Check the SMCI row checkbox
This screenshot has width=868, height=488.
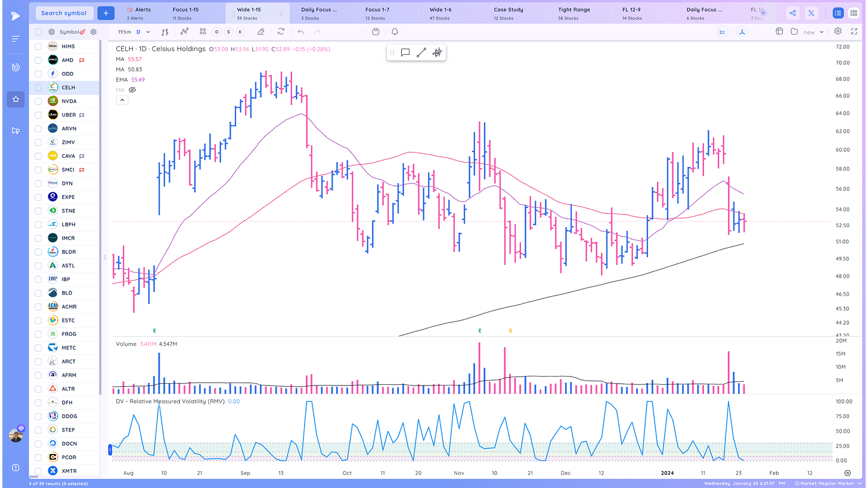pyautogui.click(x=38, y=170)
